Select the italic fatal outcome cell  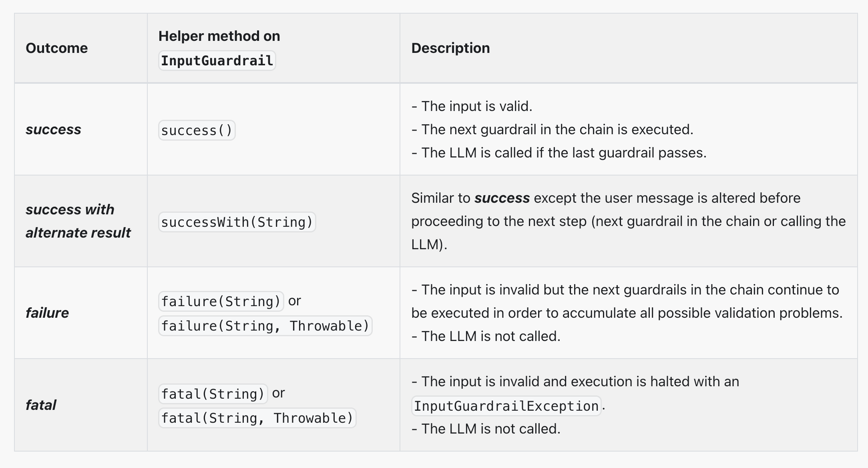[x=41, y=405]
